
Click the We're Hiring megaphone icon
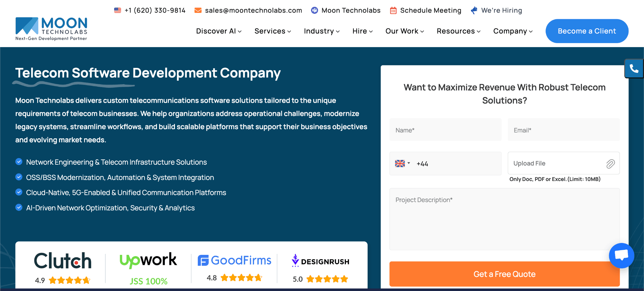coord(474,10)
